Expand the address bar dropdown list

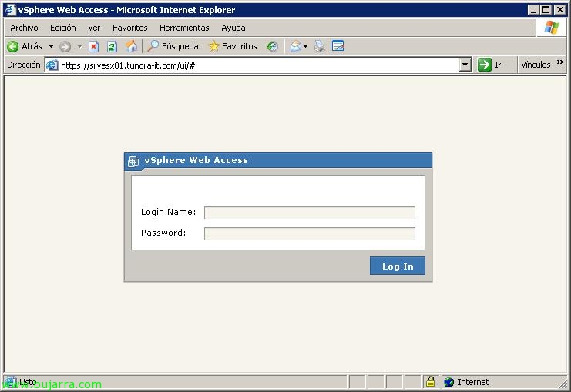pos(465,65)
